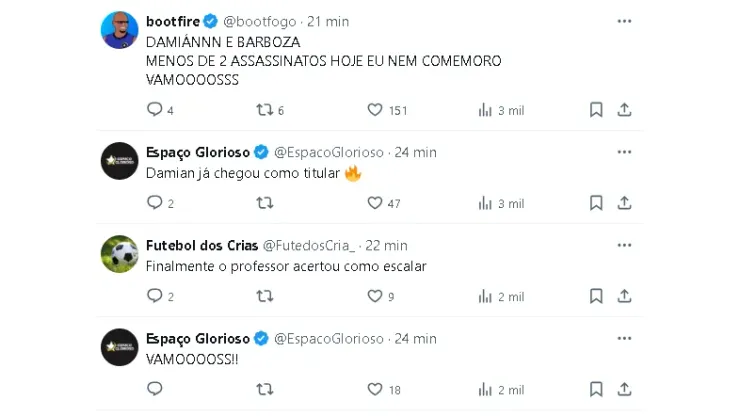Open bootfire's profile picture
The image size is (740, 416).
pos(120,30)
